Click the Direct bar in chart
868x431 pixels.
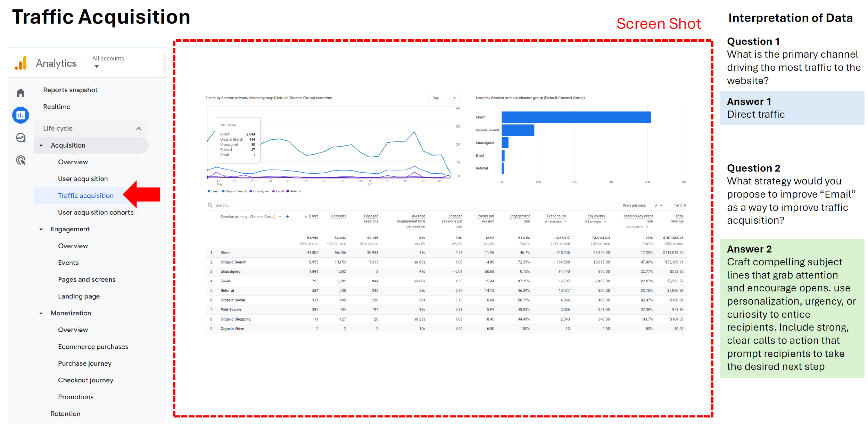click(576, 117)
